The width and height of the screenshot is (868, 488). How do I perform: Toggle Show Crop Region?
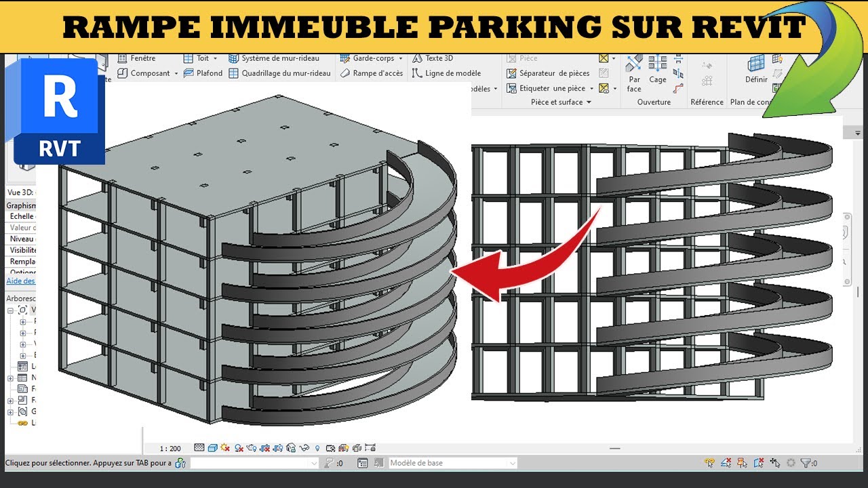click(x=277, y=447)
